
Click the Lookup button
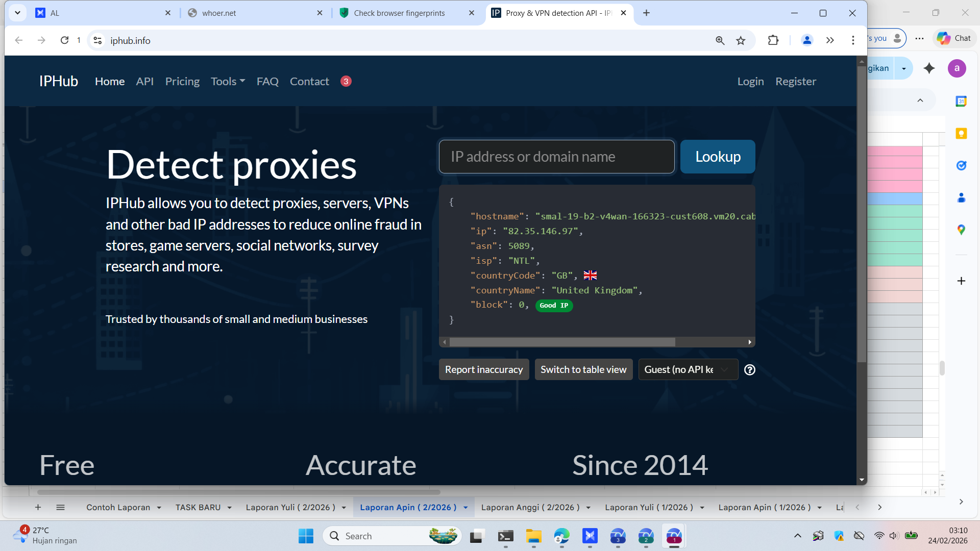pyautogui.click(x=717, y=157)
